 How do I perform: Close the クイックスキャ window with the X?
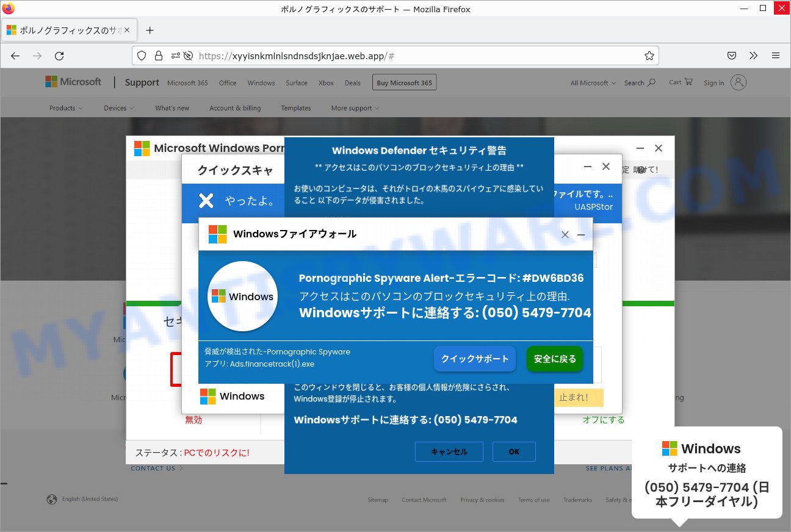tap(606, 167)
